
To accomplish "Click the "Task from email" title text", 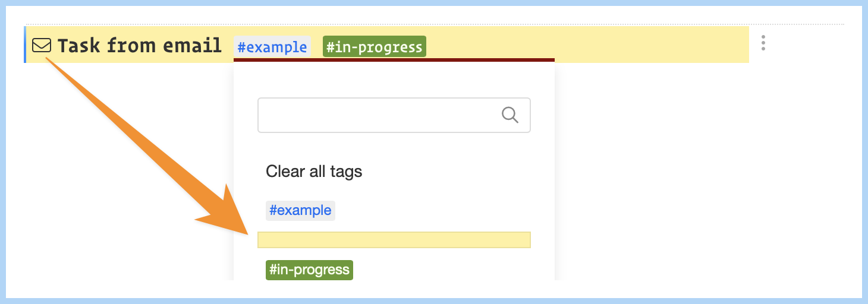I will point(139,45).
